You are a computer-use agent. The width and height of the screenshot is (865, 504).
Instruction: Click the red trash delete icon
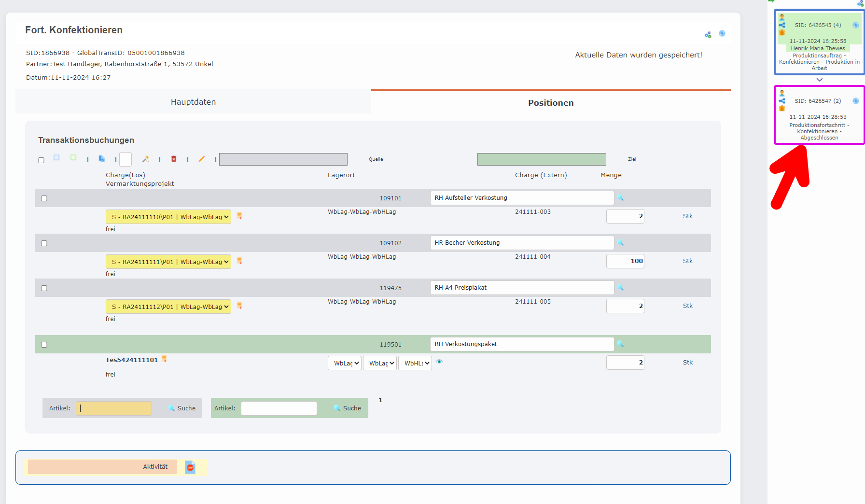[174, 159]
